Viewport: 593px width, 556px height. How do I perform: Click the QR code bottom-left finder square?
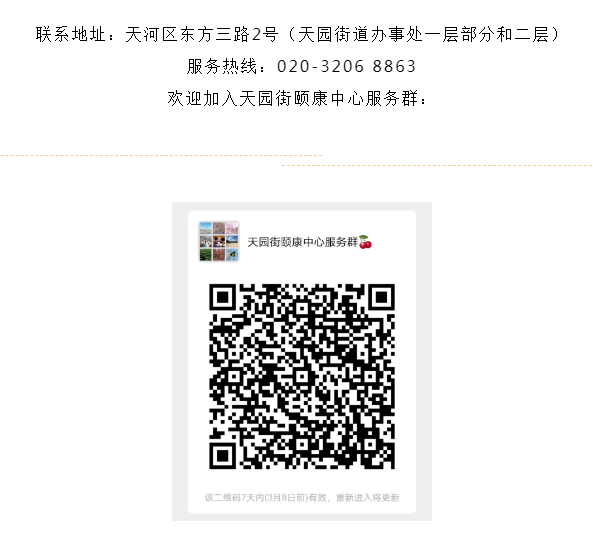tap(223, 455)
